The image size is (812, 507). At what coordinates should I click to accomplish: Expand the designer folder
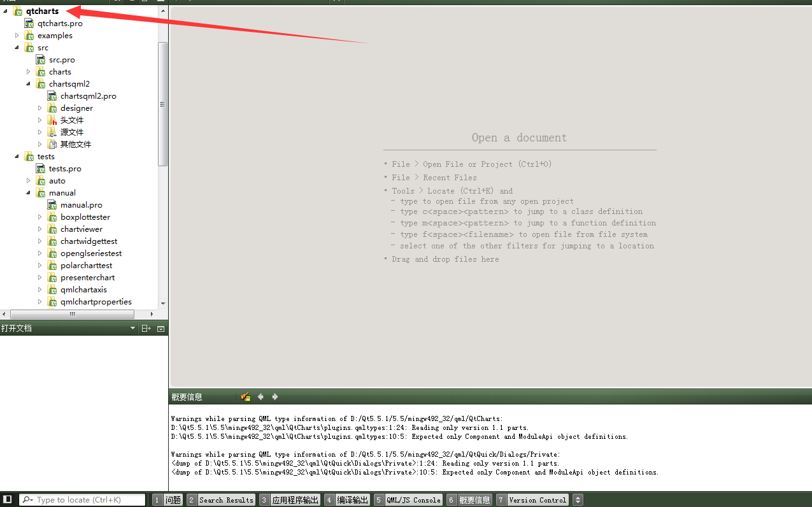click(x=40, y=108)
